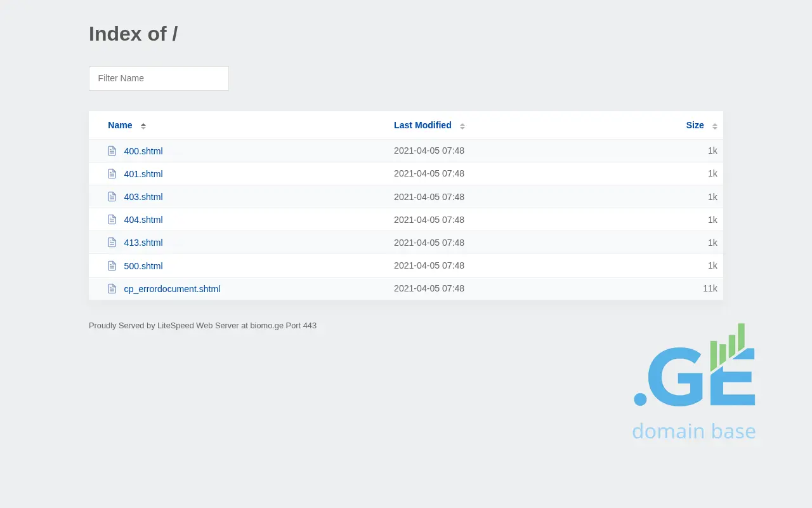The width and height of the screenshot is (812, 508).
Task: Sort the listing by Name header
Action: (x=120, y=125)
